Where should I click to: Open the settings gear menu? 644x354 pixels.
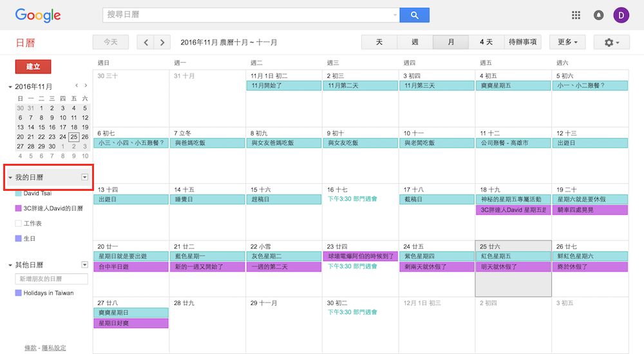click(612, 43)
